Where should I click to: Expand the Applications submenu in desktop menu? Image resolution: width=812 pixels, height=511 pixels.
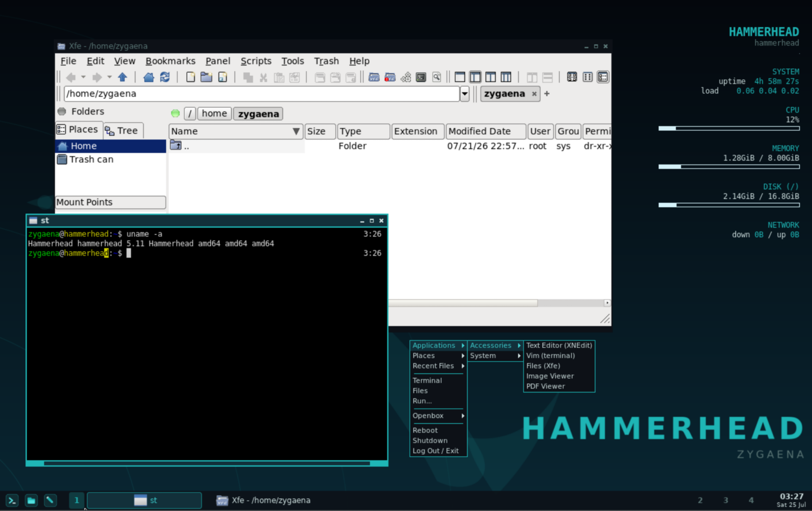[x=438, y=345]
